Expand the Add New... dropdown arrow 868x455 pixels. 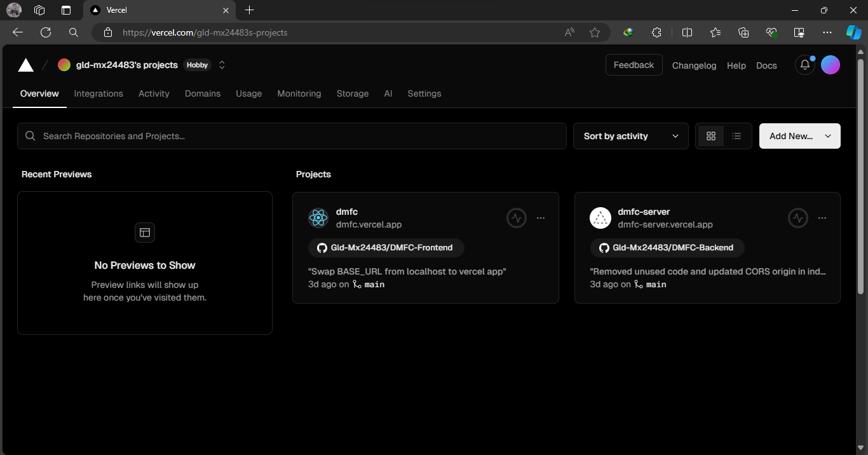(x=827, y=135)
